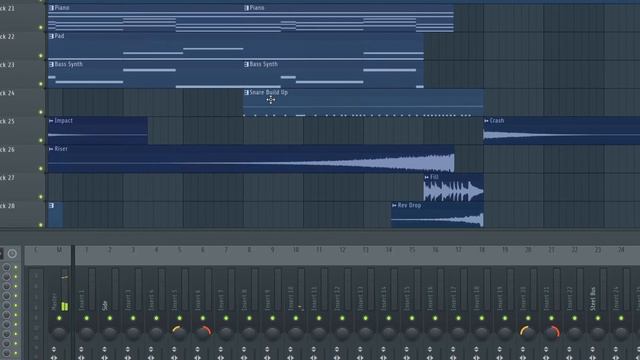Mute the Steel Bus mixer track LED
This screenshot has width=640, height=360.
(598, 318)
